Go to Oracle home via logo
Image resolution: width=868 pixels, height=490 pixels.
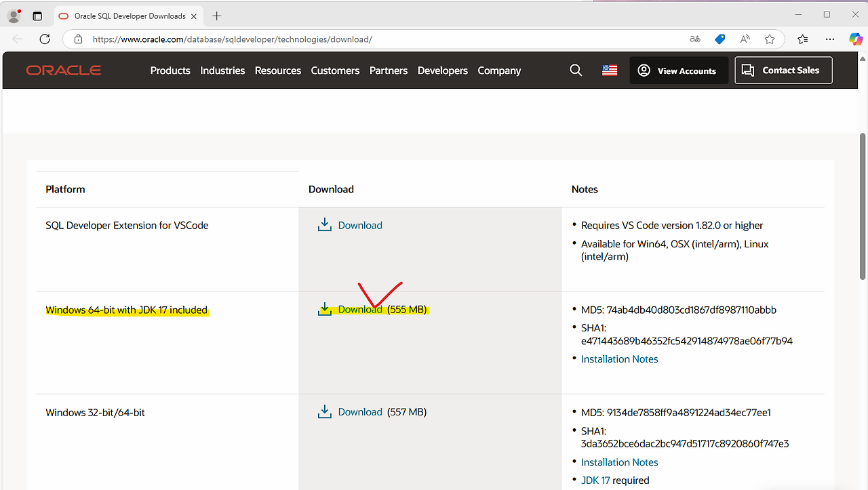[64, 70]
